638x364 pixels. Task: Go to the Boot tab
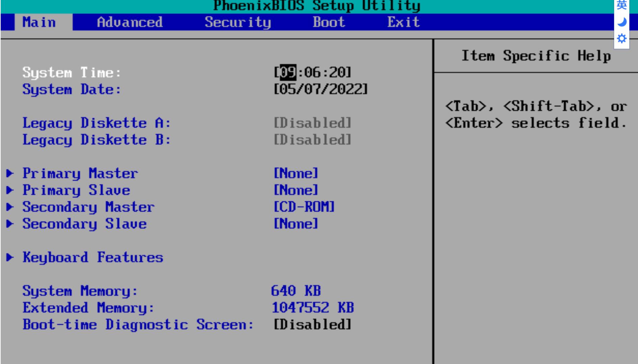point(329,22)
